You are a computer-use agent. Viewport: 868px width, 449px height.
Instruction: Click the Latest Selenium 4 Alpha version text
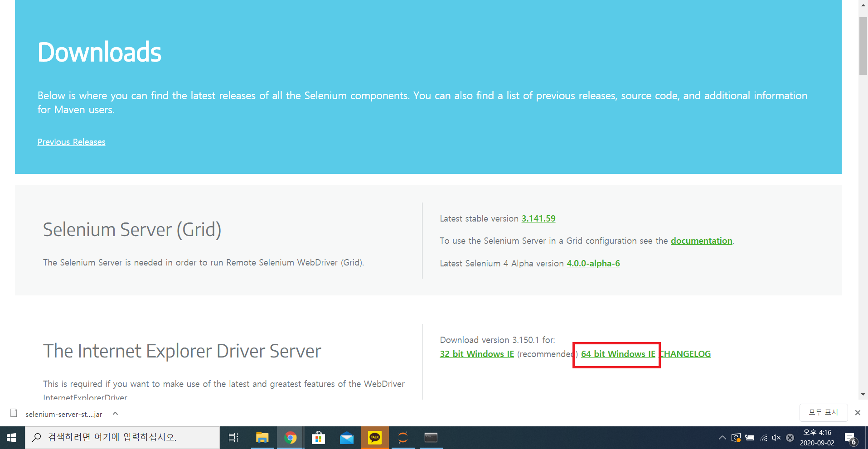[502, 263]
